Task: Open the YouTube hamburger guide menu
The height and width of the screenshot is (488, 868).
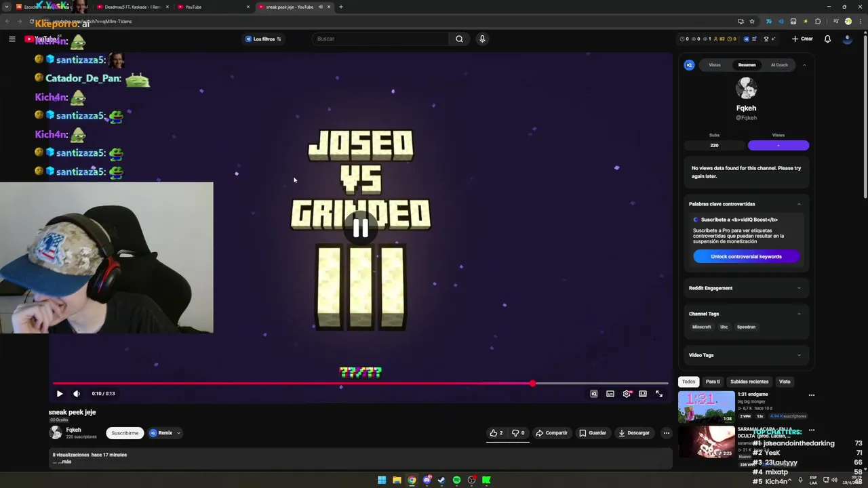Action: click(x=12, y=39)
